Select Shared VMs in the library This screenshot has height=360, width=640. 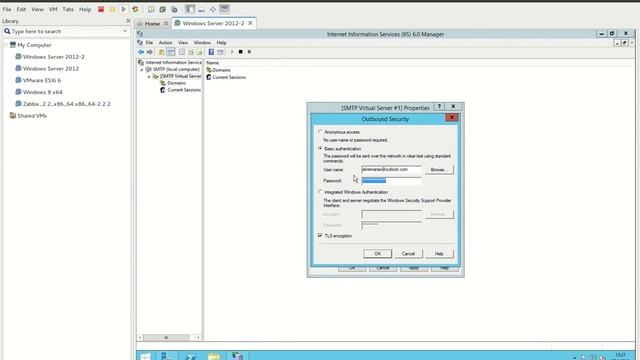pyautogui.click(x=32, y=116)
